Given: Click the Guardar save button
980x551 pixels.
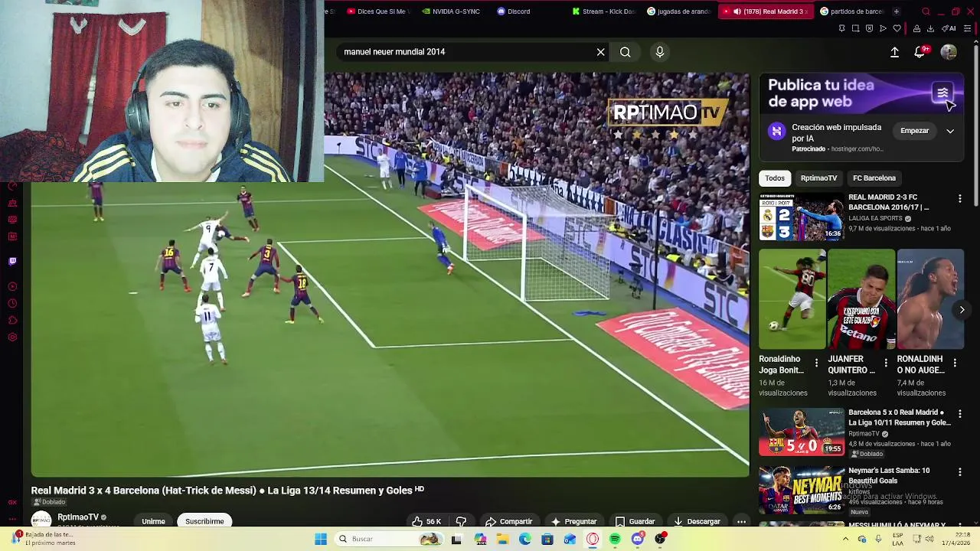Looking at the screenshot, I should click(x=635, y=521).
